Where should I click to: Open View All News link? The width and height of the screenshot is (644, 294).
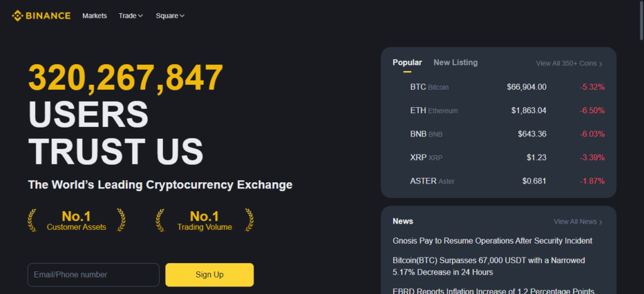578,222
